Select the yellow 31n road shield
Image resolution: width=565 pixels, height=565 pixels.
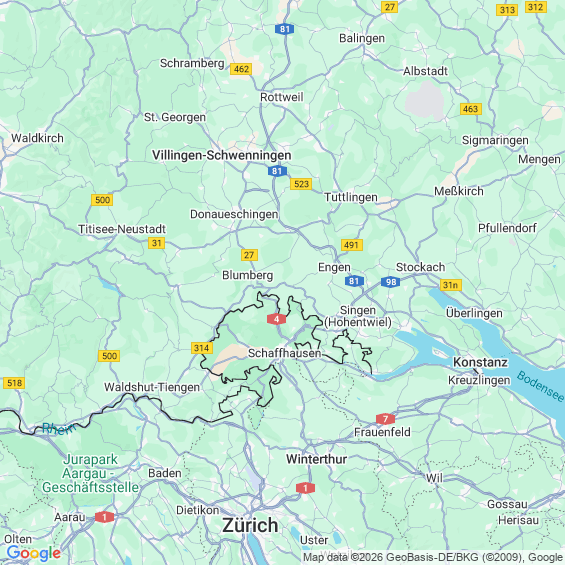(x=451, y=285)
